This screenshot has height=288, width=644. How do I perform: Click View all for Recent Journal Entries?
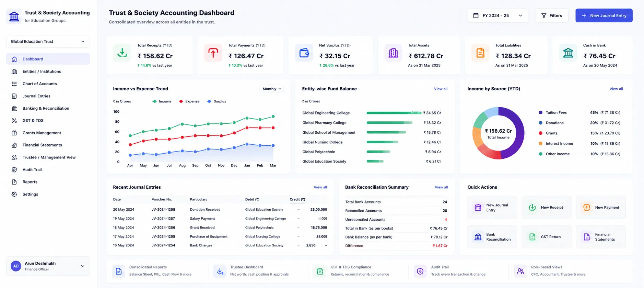320,187
